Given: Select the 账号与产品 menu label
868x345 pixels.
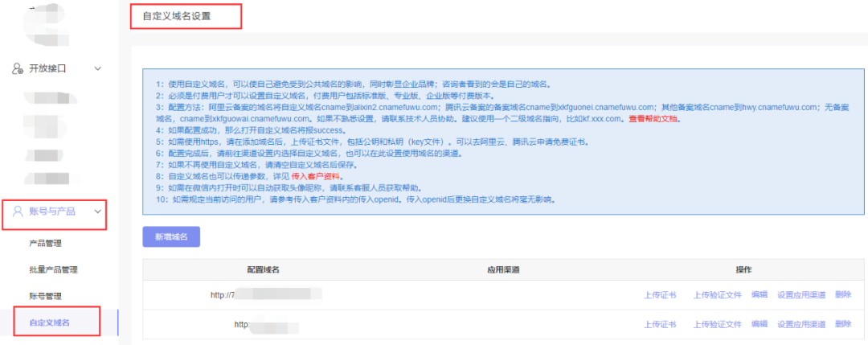Looking at the screenshot, I should click(x=52, y=211).
